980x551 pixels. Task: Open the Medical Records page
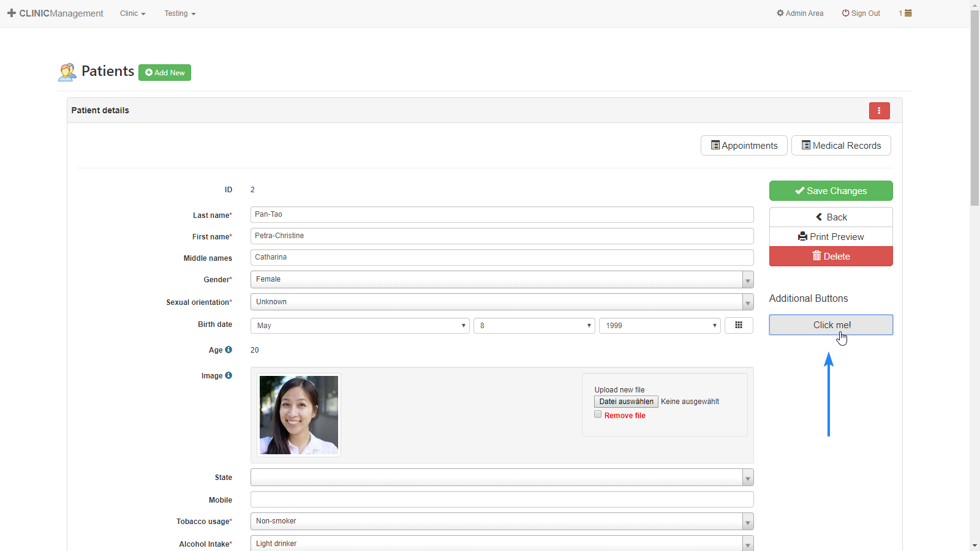point(841,146)
